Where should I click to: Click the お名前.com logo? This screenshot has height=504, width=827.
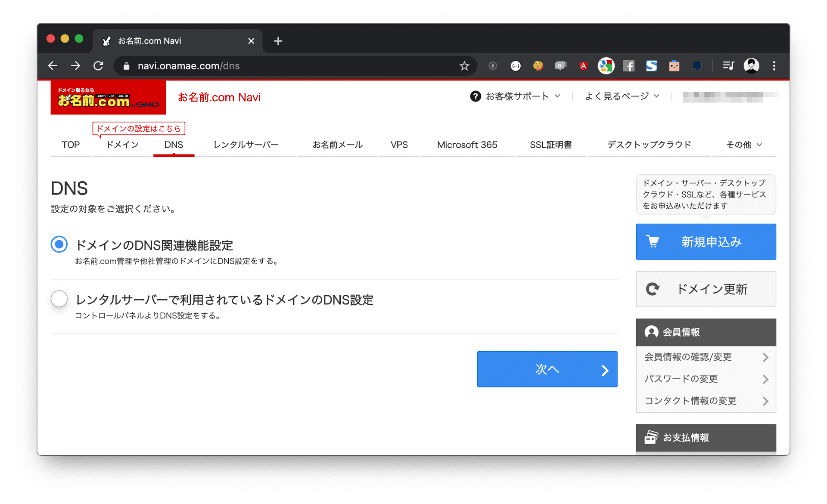tap(108, 98)
